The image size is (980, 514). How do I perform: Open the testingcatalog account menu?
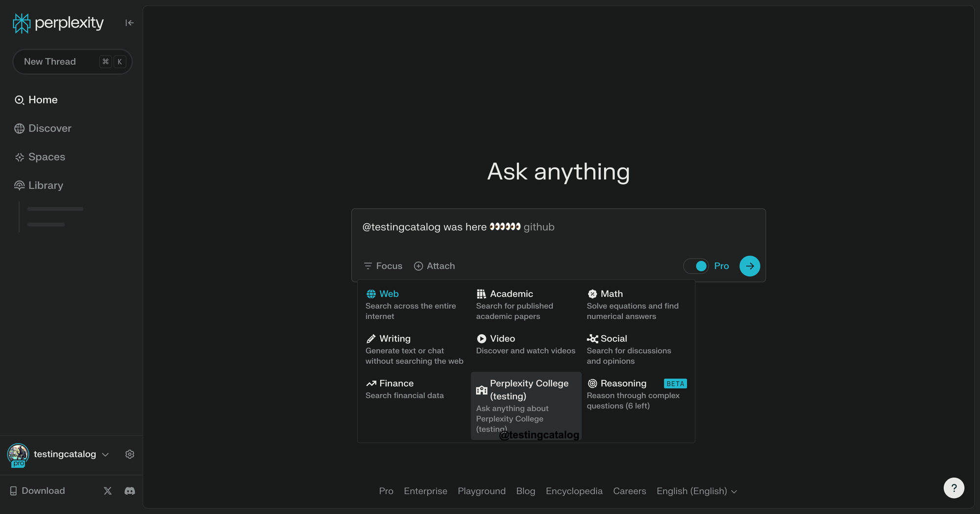tap(71, 454)
